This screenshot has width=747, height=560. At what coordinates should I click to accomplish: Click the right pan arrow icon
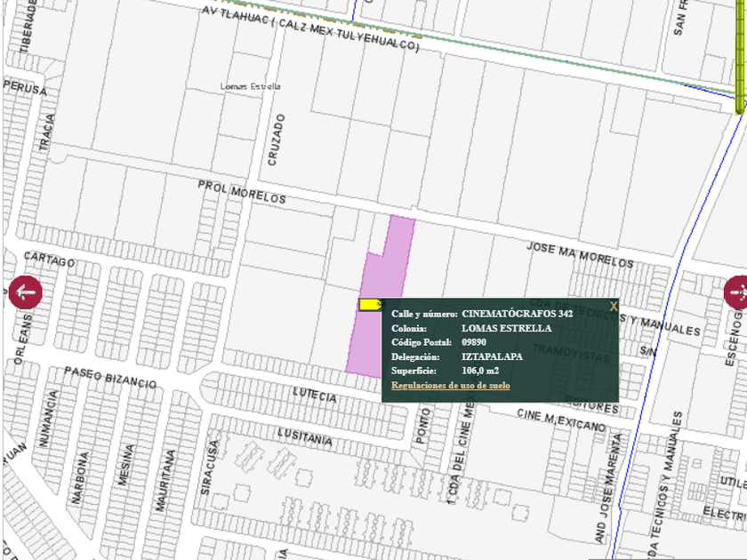point(737,292)
